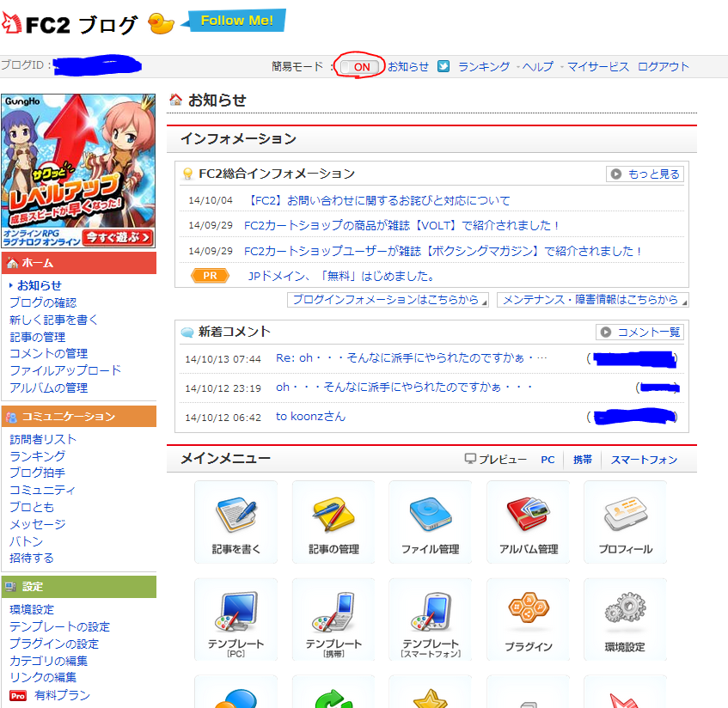This screenshot has width=728, height=708.
Task: Open 14/10/04 お問い合わせに関するお詫び notice
Action: click(377, 200)
